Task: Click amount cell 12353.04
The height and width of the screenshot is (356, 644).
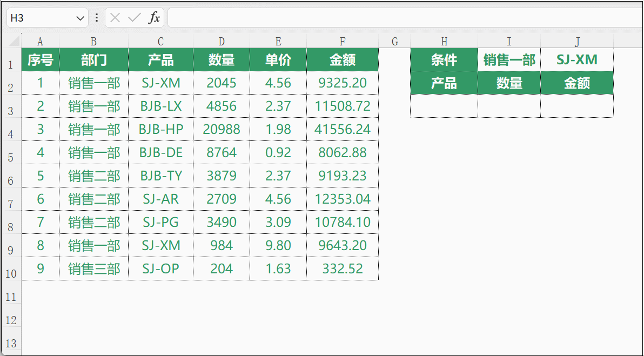Action: pyautogui.click(x=343, y=199)
